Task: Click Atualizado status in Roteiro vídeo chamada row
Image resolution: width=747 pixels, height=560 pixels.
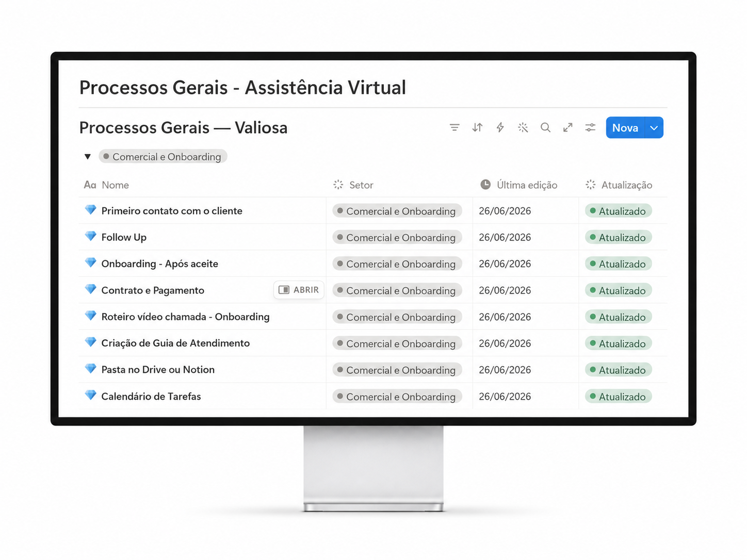Action: point(618,317)
